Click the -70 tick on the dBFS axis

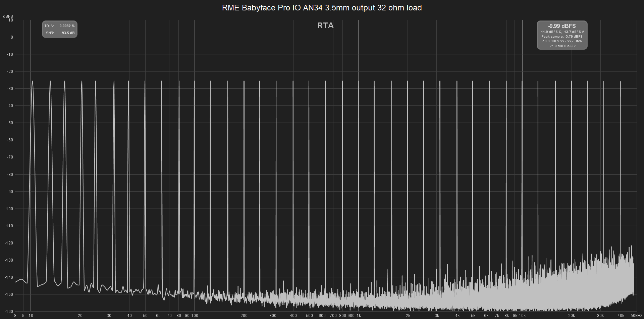tap(10, 157)
